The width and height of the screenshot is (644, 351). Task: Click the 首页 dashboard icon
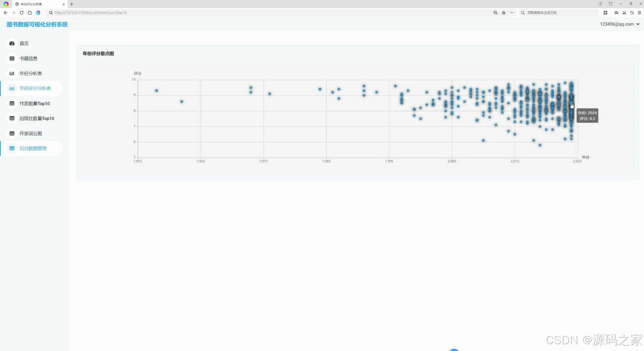(x=12, y=43)
